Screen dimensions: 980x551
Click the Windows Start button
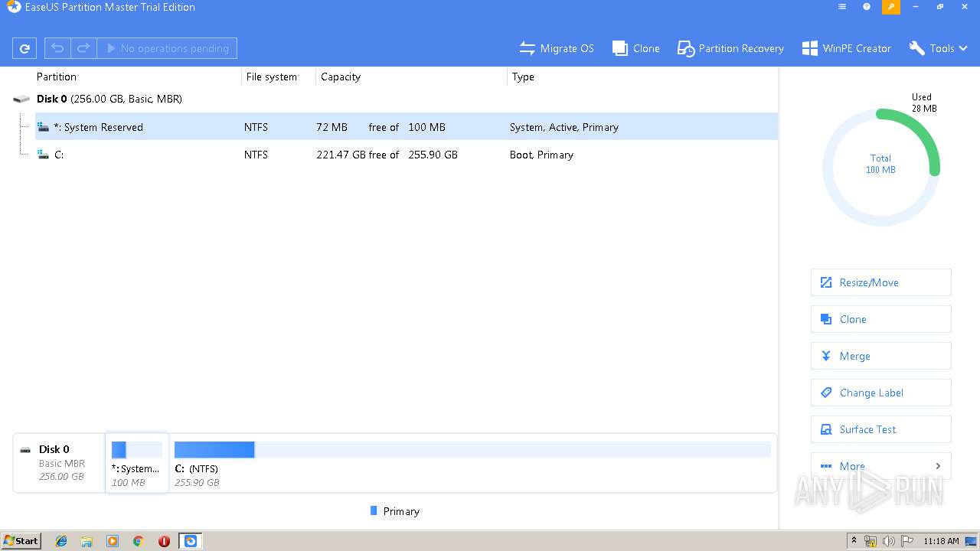pyautogui.click(x=21, y=540)
